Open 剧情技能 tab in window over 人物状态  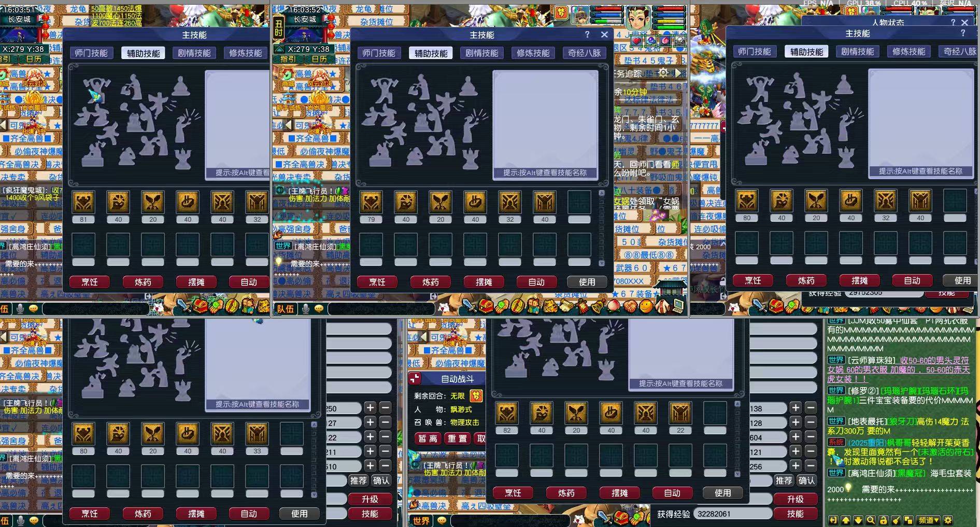857,51
